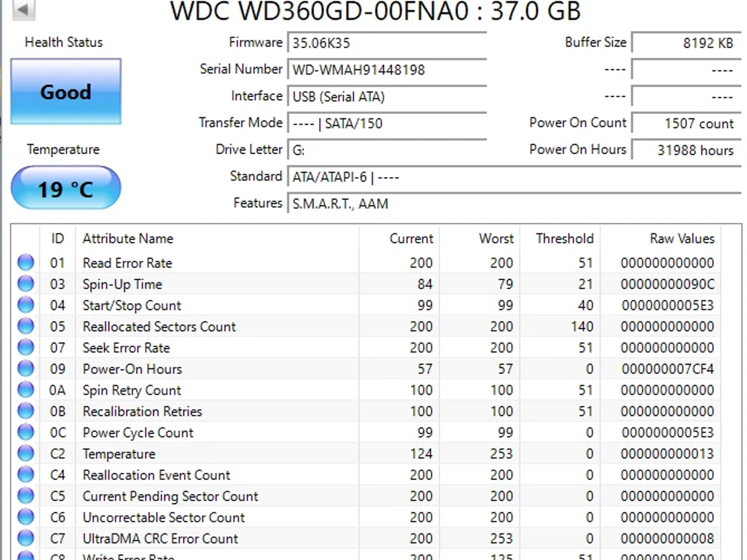Click current value 124 of Temperature row
The image size is (747, 560).
(421, 454)
